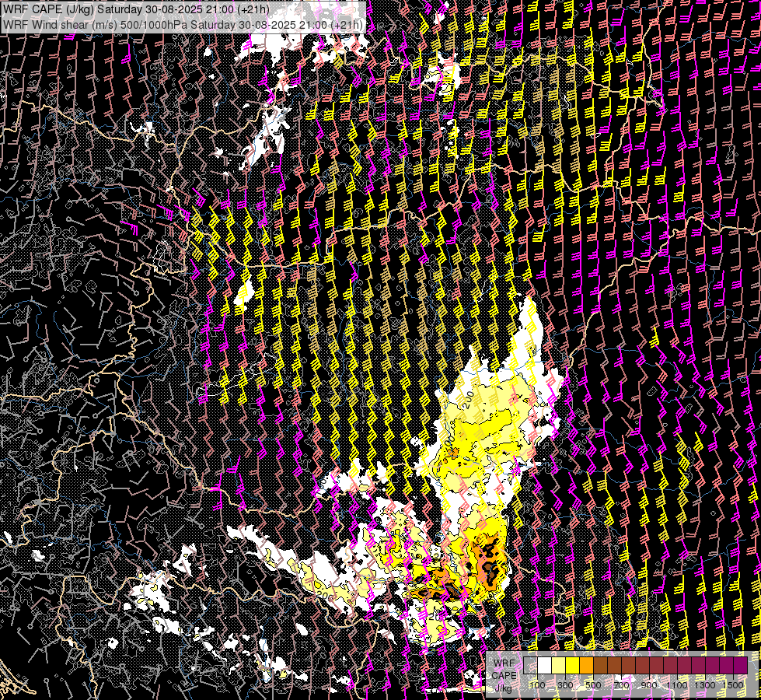Click the orange legend swatch before 500
The height and width of the screenshot is (700, 761).
[x=586, y=665]
